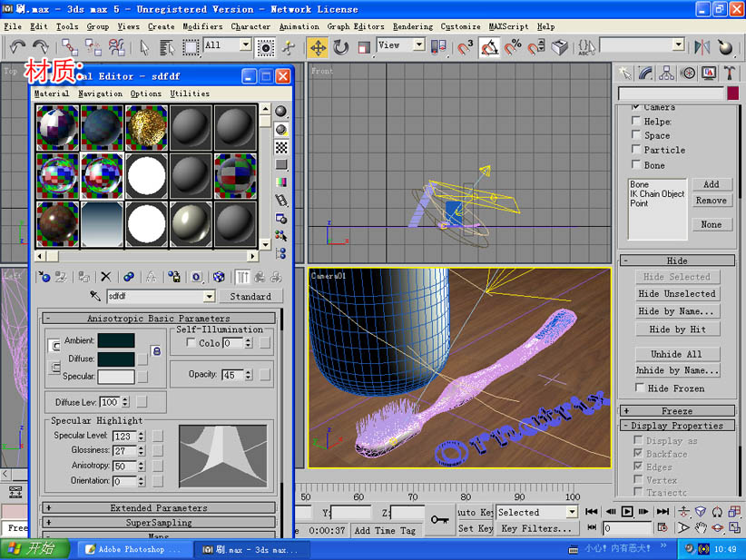Click Reset Map/Mtl X icon
The width and height of the screenshot is (746, 560).
tap(105, 277)
